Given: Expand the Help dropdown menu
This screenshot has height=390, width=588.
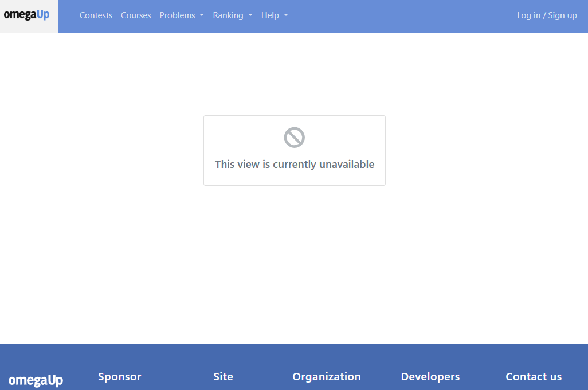Looking at the screenshot, I should coord(275,15).
